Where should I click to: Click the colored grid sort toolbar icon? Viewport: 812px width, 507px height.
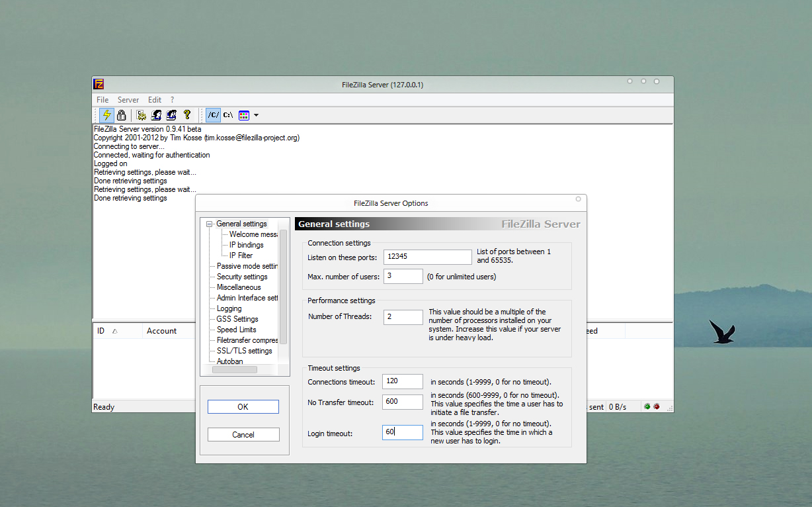tap(244, 115)
